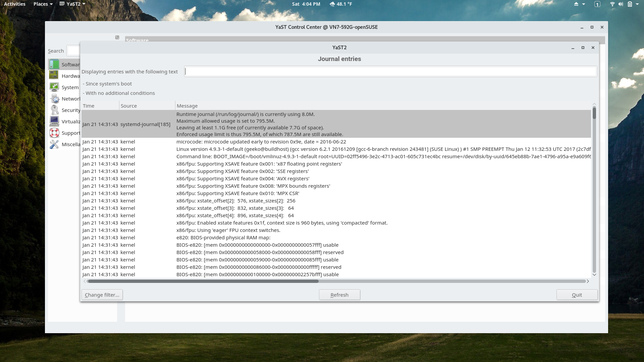Open Hardware category icon in sidebar
644x362 pixels.
coord(54,75)
